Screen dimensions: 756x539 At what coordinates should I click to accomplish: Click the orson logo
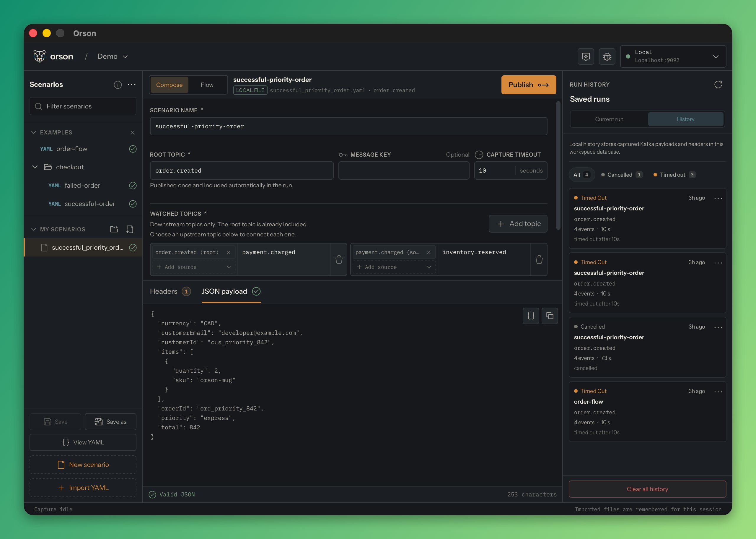click(x=53, y=57)
